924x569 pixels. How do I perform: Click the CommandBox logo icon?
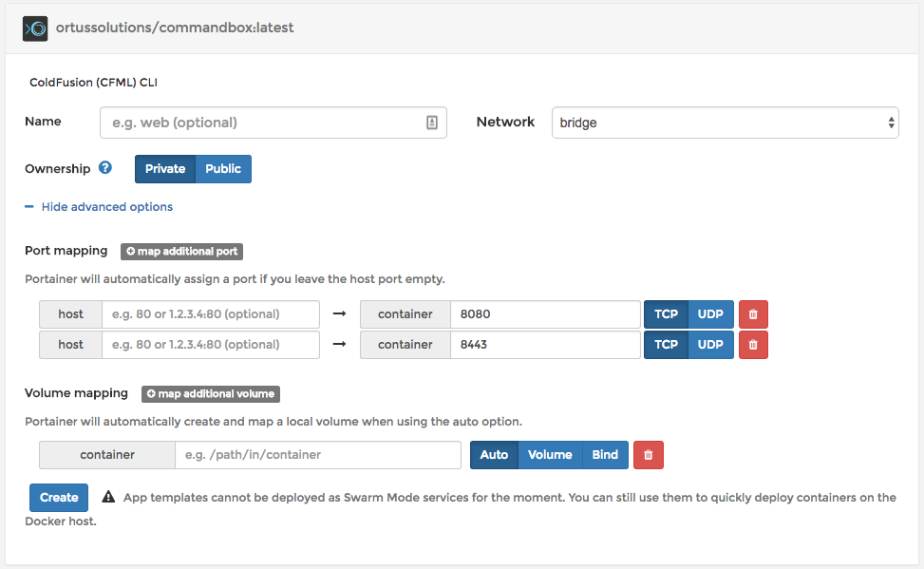(35, 28)
